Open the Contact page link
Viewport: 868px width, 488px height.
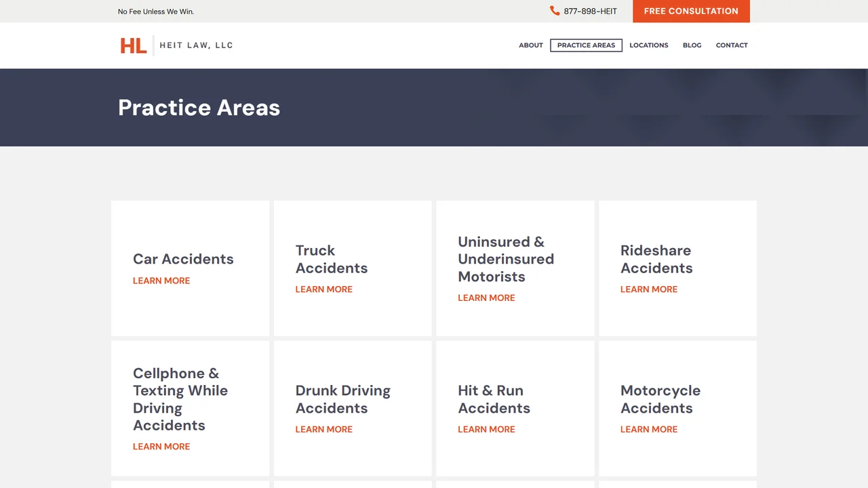point(732,45)
